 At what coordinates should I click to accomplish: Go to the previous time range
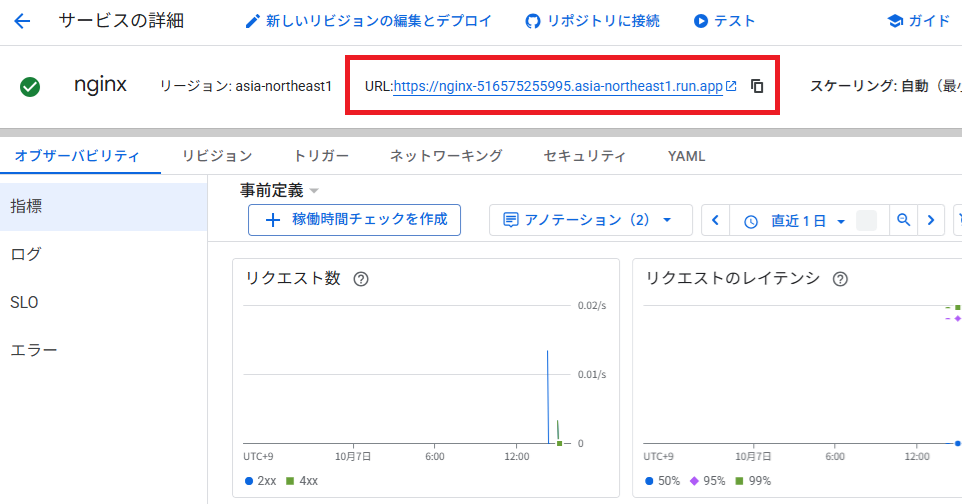pos(716,221)
